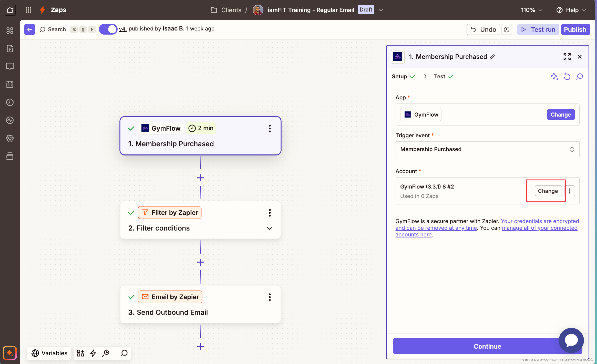Click the back arrow button
Viewport: 597px width, 364px height.
[x=30, y=29]
